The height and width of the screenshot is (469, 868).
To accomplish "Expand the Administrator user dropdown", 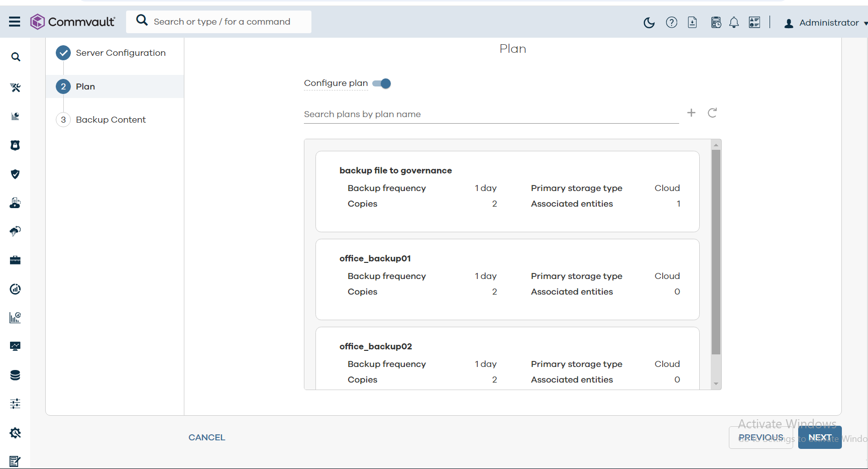I will pos(826,23).
